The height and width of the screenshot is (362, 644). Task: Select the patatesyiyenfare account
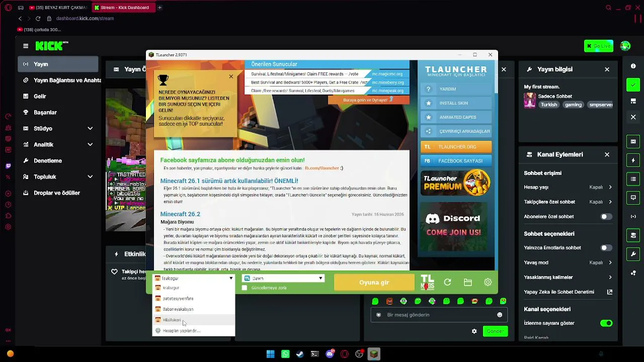coord(194,299)
